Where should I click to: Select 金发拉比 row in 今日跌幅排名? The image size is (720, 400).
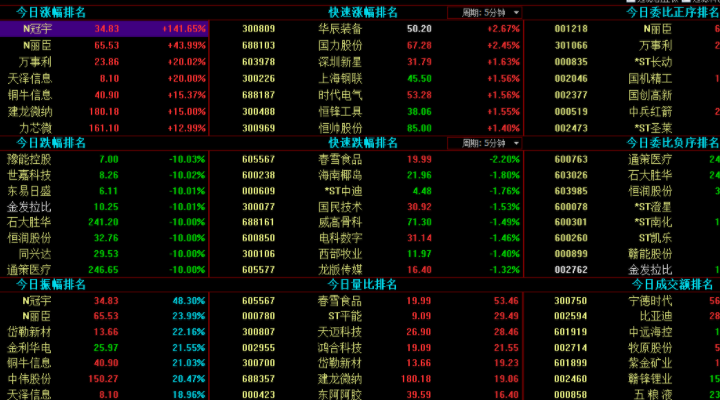(104, 207)
